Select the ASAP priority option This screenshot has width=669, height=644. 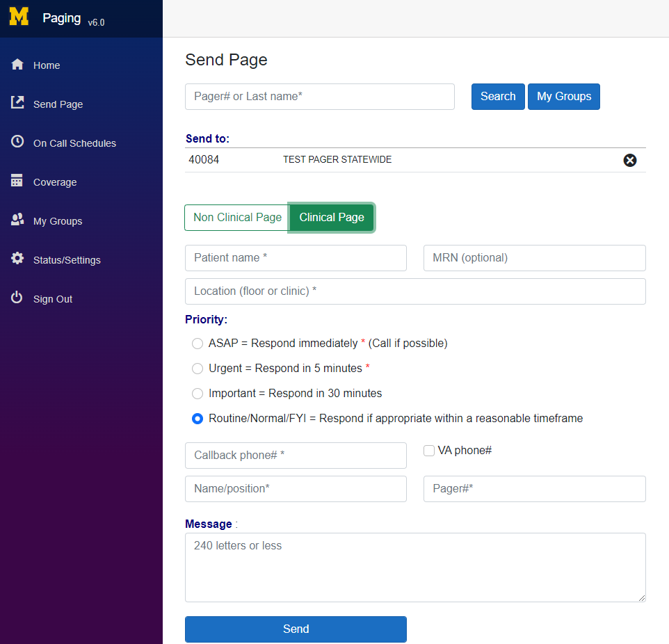pyautogui.click(x=198, y=343)
